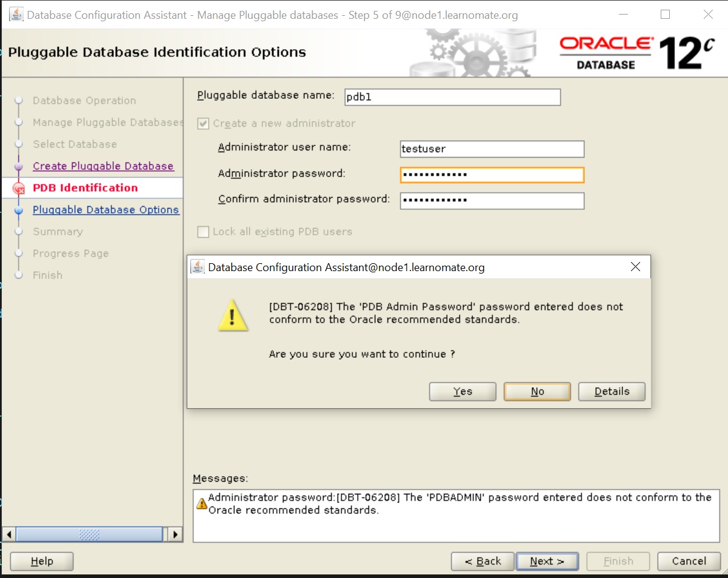
Task: Click the right arrow of sidebar scrollbar
Action: (175, 534)
